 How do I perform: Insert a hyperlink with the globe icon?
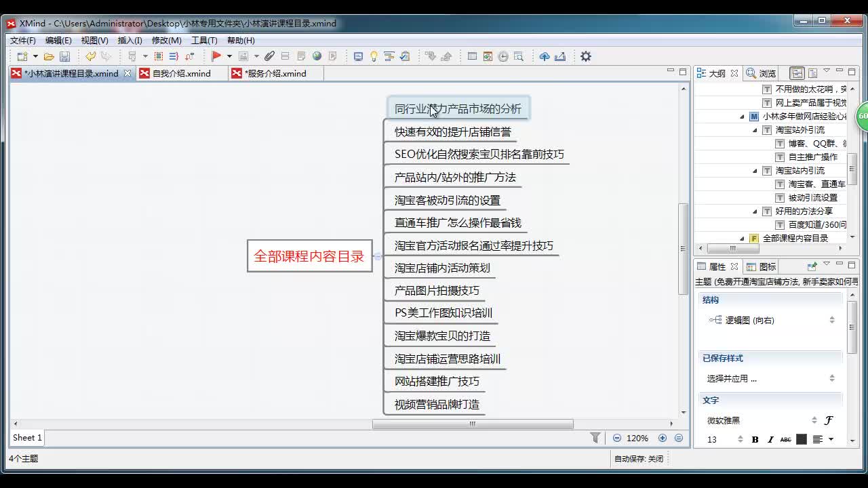tap(317, 56)
